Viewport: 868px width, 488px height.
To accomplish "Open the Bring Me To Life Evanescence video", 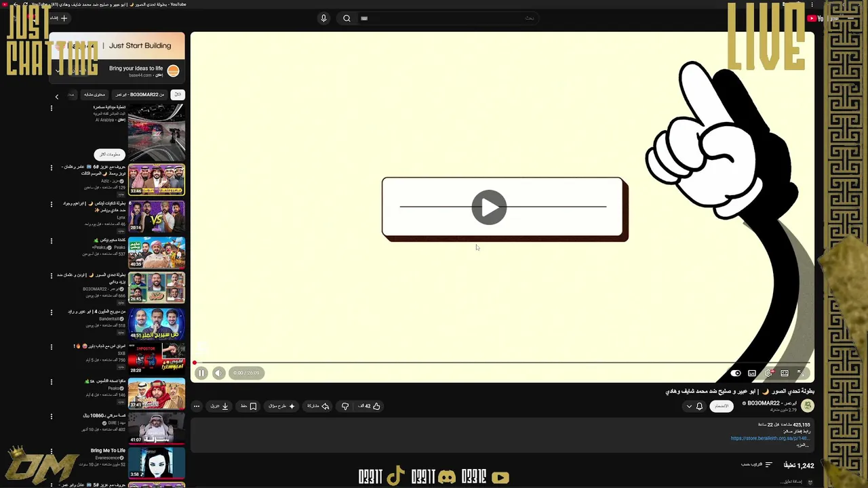I will tap(157, 464).
